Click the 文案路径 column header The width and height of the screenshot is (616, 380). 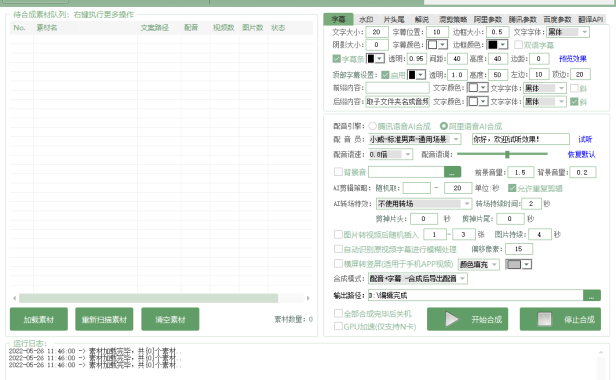click(x=155, y=28)
